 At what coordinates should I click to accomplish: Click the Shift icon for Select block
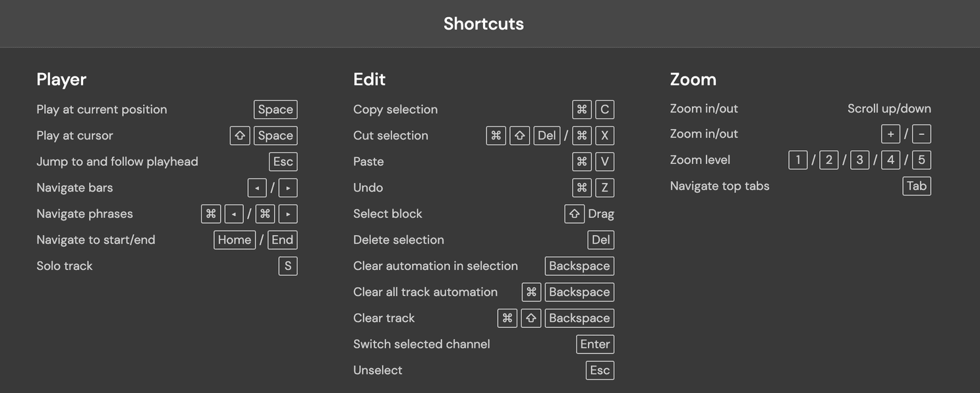pyautogui.click(x=574, y=214)
